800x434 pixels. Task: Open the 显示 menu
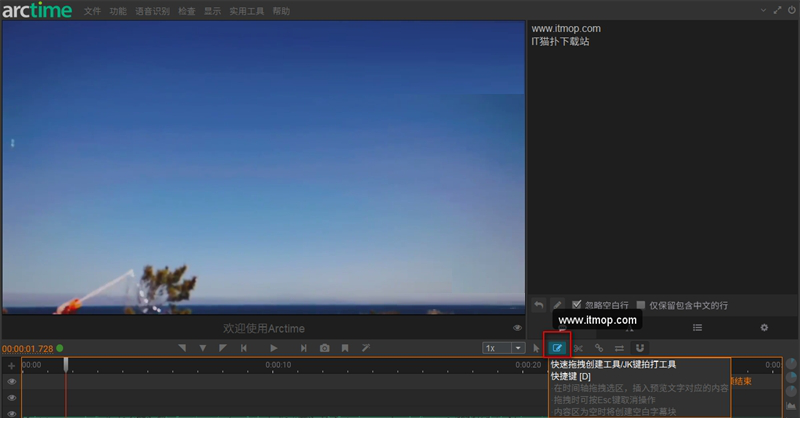(x=212, y=11)
